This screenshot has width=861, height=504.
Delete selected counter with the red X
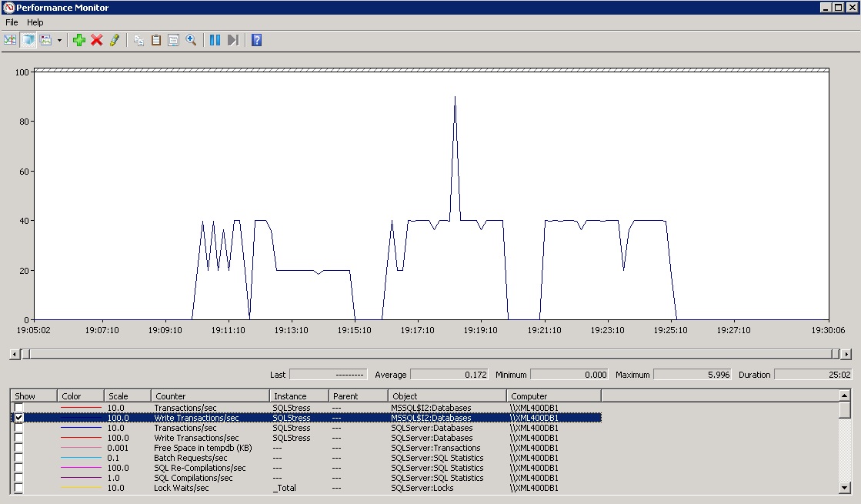(x=97, y=40)
